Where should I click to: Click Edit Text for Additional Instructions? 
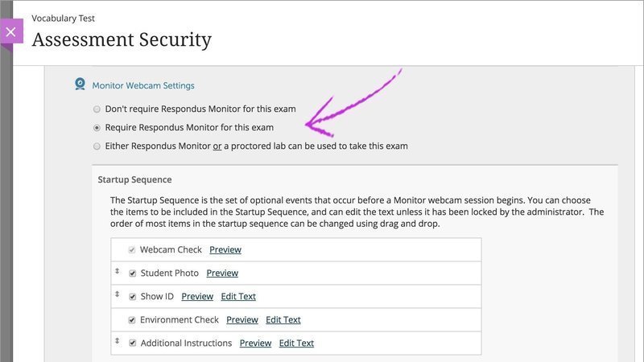click(x=296, y=343)
